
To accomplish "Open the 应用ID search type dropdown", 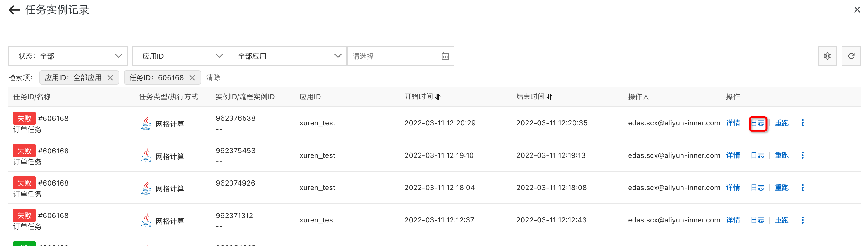I will (220, 56).
